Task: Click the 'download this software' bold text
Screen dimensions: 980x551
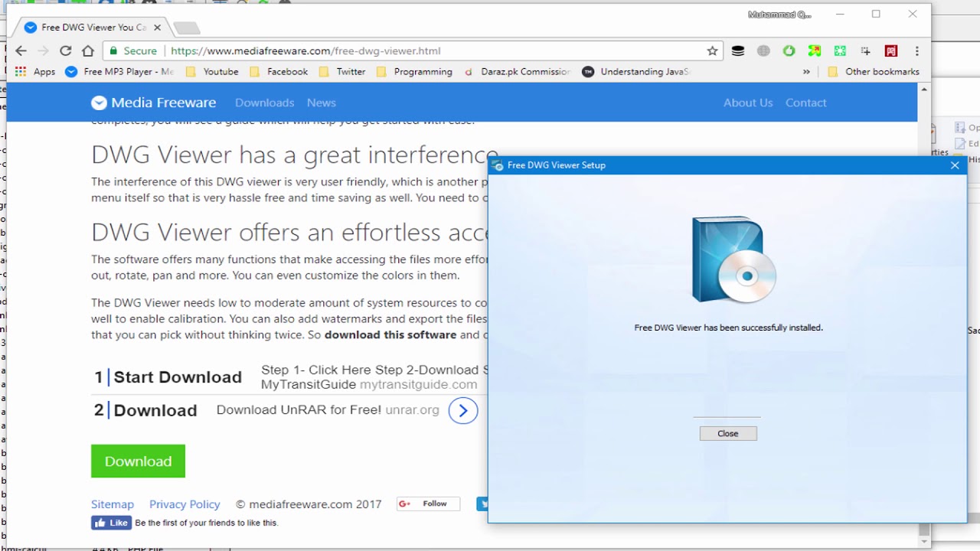Action: 390,334
